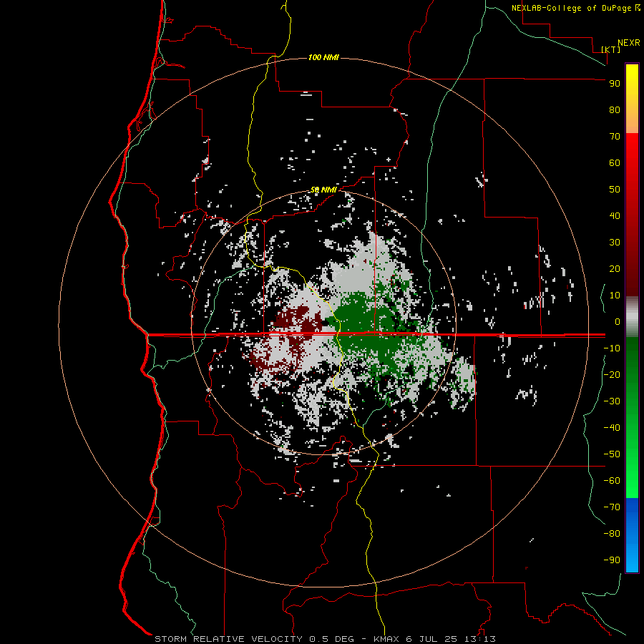Click the positive 50 scale value

coord(615,190)
